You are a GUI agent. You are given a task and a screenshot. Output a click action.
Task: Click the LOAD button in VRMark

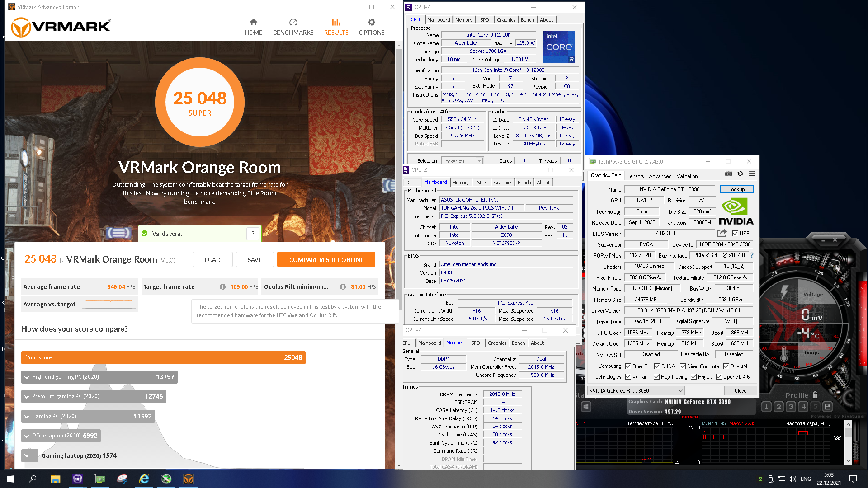click(212, 260)
